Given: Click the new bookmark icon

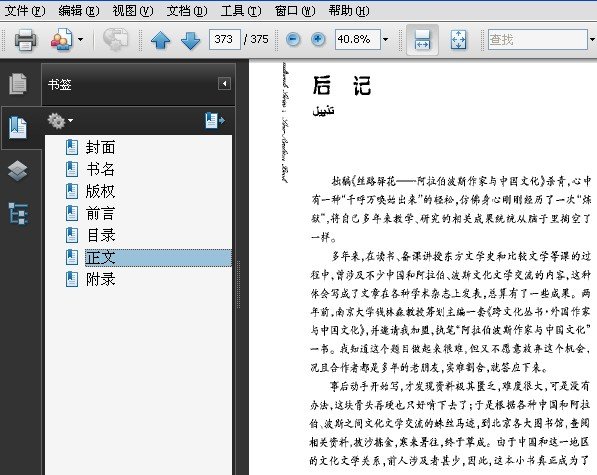Looking at the screenshot, I should 215,121.
